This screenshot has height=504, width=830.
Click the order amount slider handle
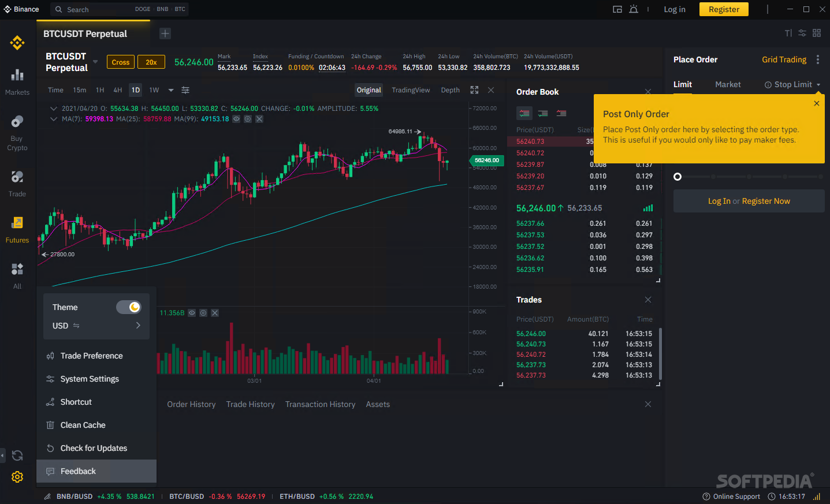click(678, 177)
